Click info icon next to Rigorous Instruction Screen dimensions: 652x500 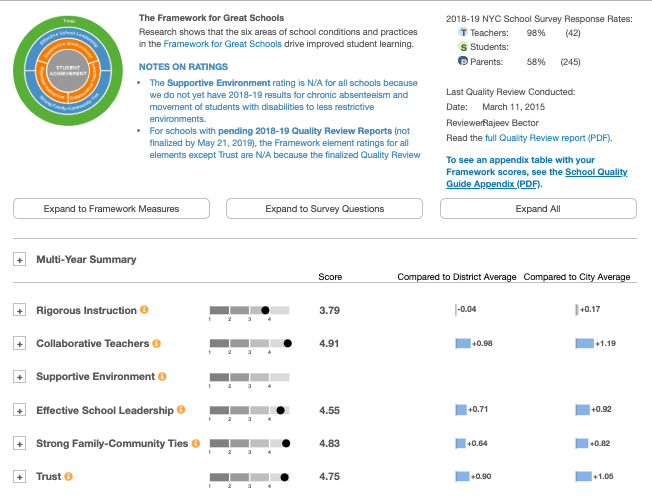[145, 310]
